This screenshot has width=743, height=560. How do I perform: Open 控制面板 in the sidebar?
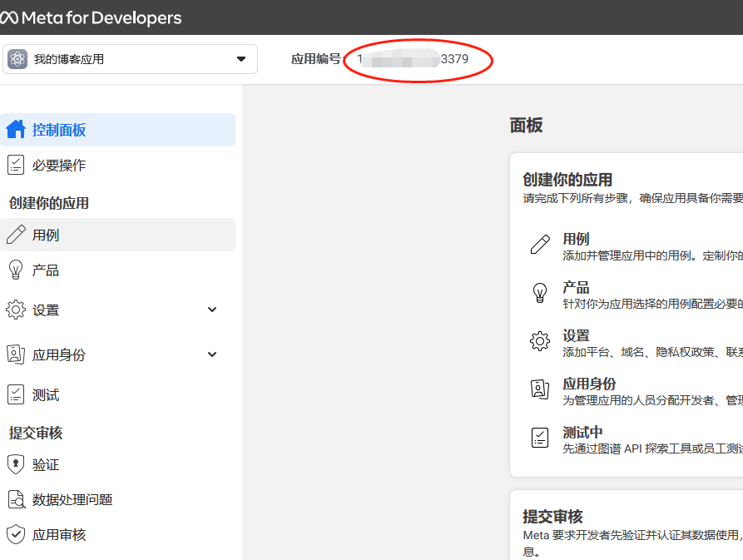pos(117,130)
